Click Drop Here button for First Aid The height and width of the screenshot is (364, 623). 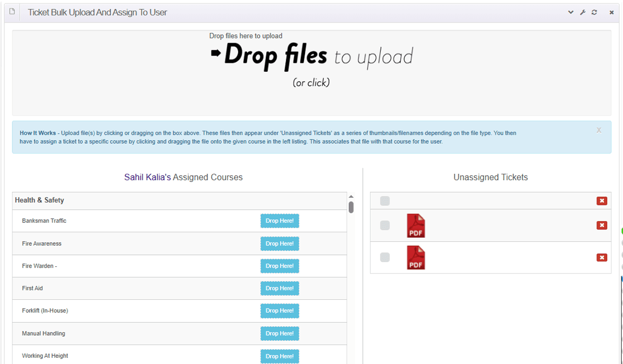click(x=279, y=288)
